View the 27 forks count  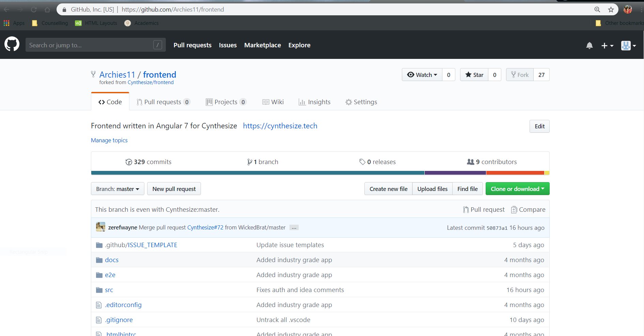pos(541,75)
